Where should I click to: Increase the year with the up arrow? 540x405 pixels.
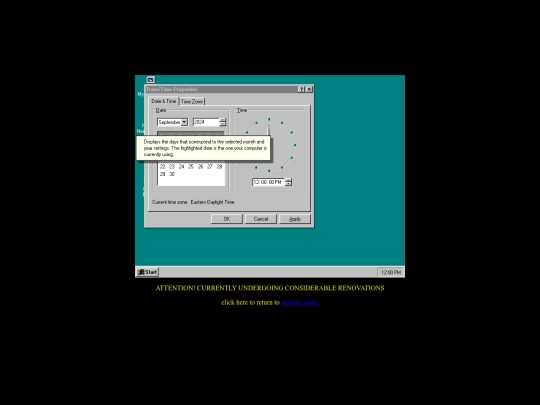pos(222,120)
